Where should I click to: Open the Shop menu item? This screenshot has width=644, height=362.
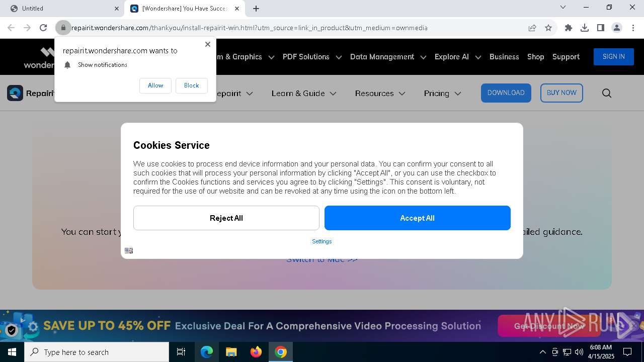(x=536, y=57)
